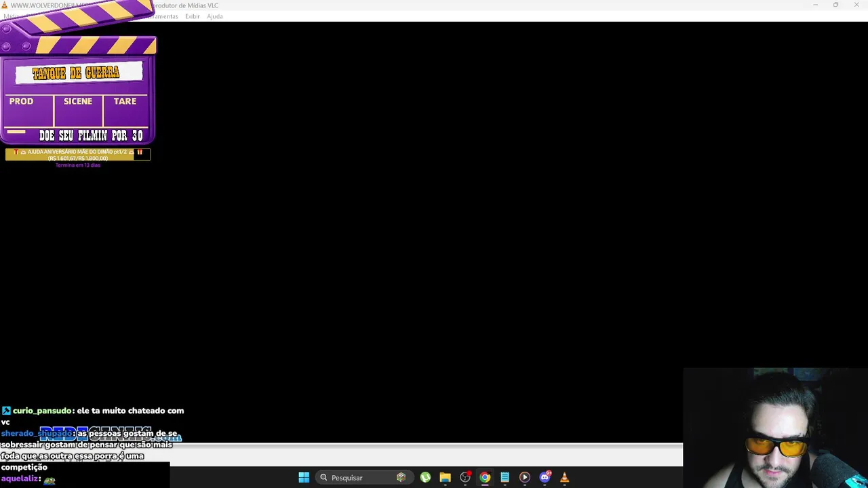This screenshot has height=488, width=868.
Task: Open the Mídia menu in VLC
Action: [x=10, y=16]
